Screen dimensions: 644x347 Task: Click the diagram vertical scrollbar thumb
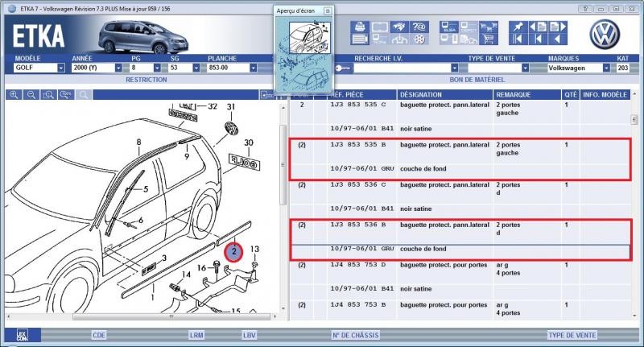[x=283, y=165]
